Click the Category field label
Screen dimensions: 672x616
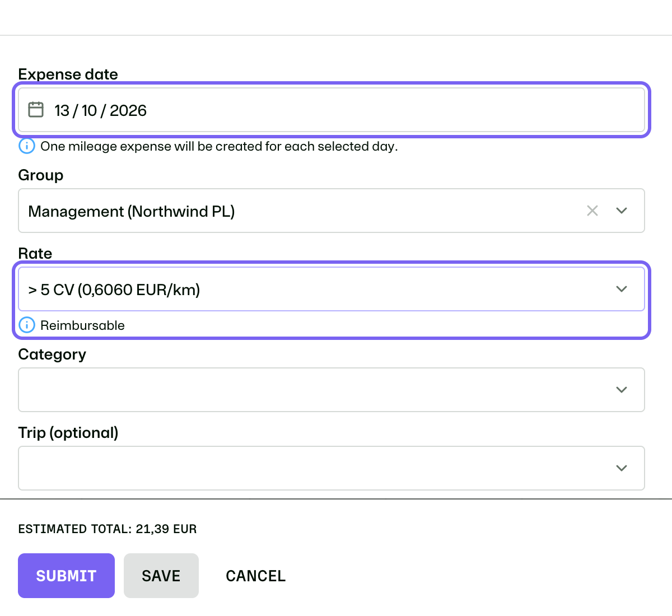tap(52, 354)
